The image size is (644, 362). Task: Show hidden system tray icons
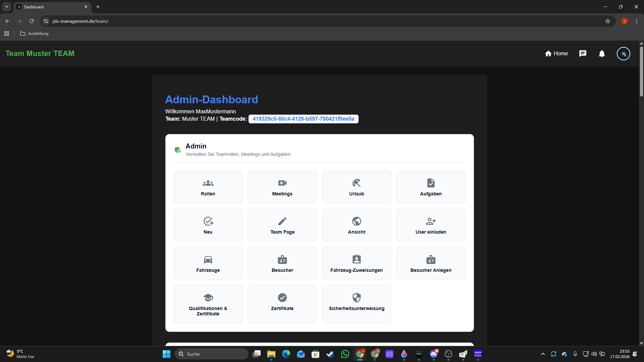[543, 354]
